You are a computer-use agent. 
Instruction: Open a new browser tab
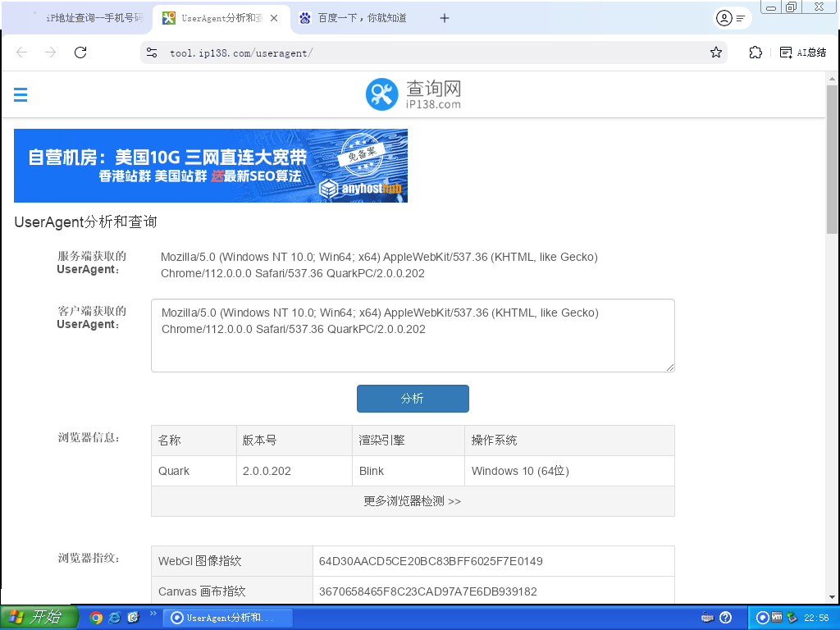coord(445,18)
